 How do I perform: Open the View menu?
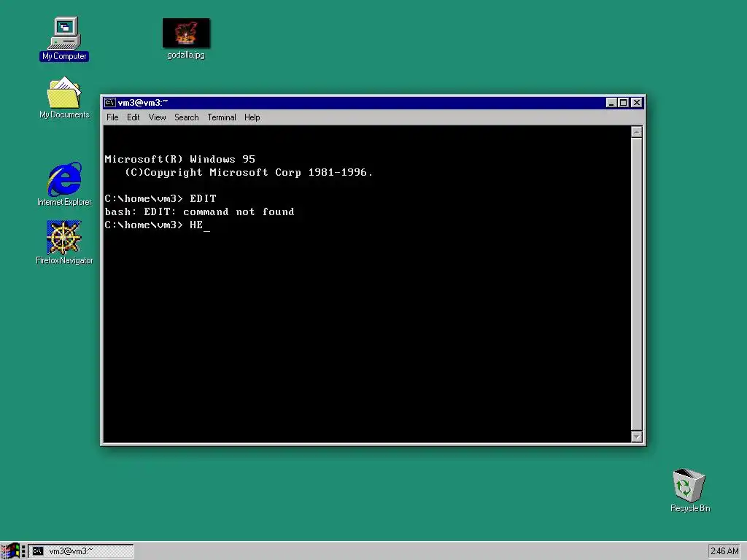point(158,117)
